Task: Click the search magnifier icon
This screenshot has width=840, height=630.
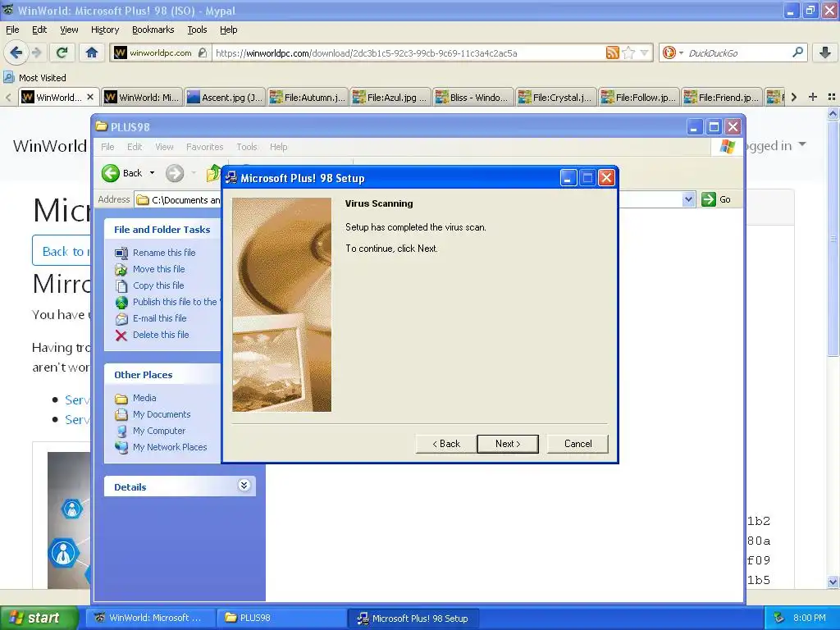Action: click(x=797, y=52)
